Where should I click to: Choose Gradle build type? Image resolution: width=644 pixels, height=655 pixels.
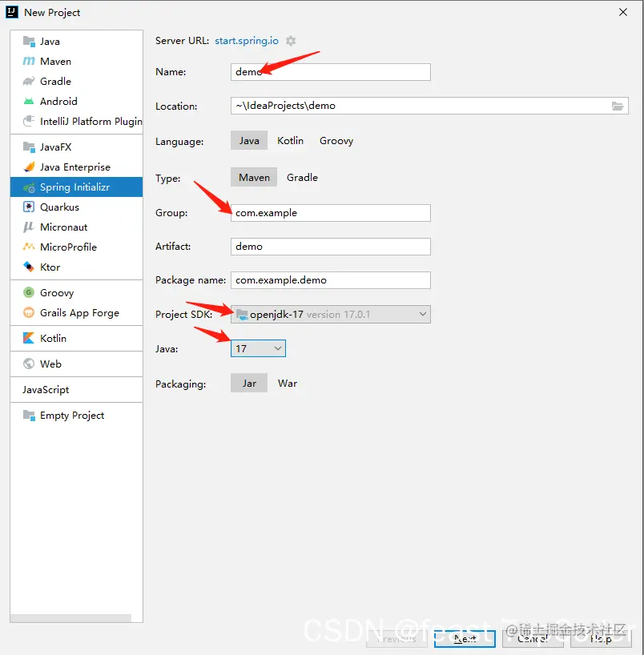pos(302,177)
